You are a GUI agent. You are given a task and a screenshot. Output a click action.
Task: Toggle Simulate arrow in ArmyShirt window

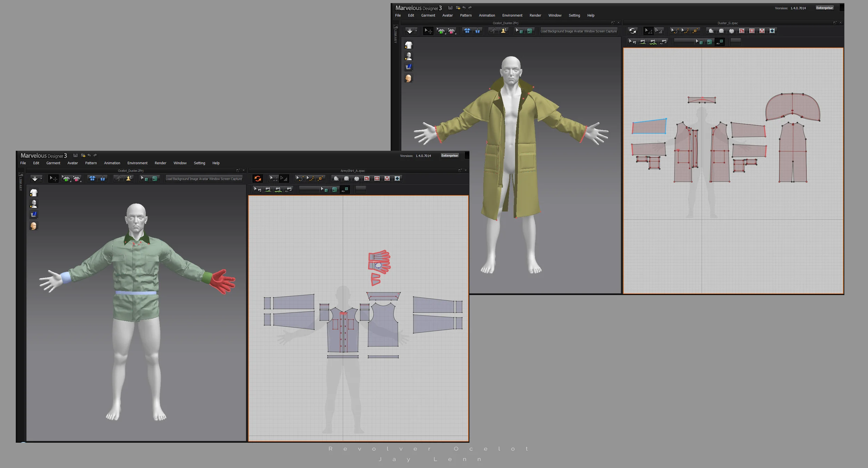(34, 179)
